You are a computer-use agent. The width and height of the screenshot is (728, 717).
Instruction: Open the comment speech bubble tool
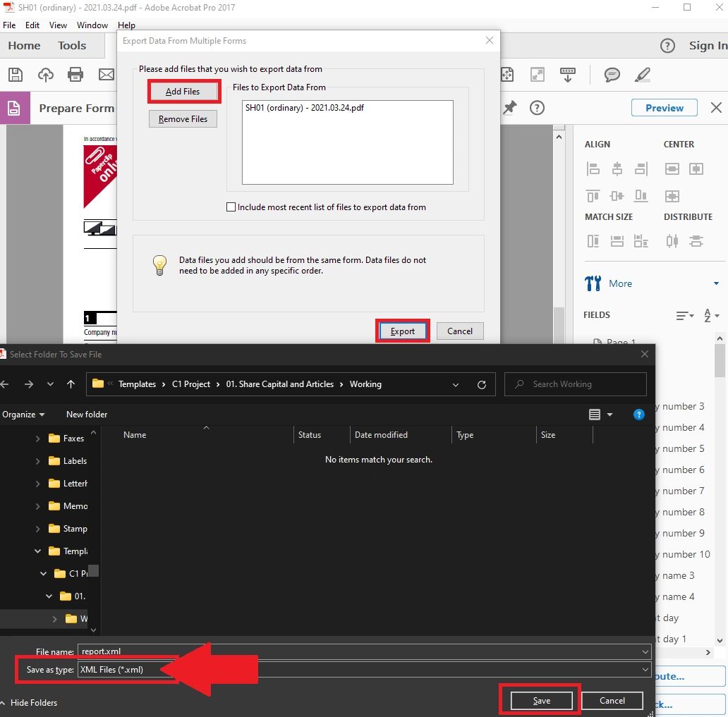(612, 75)
